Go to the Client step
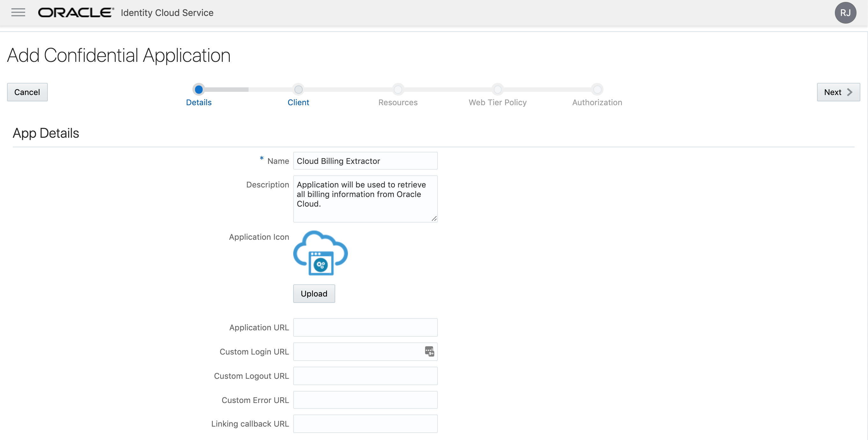The width and height of the screenshot is (868, 440). point(298,102)
